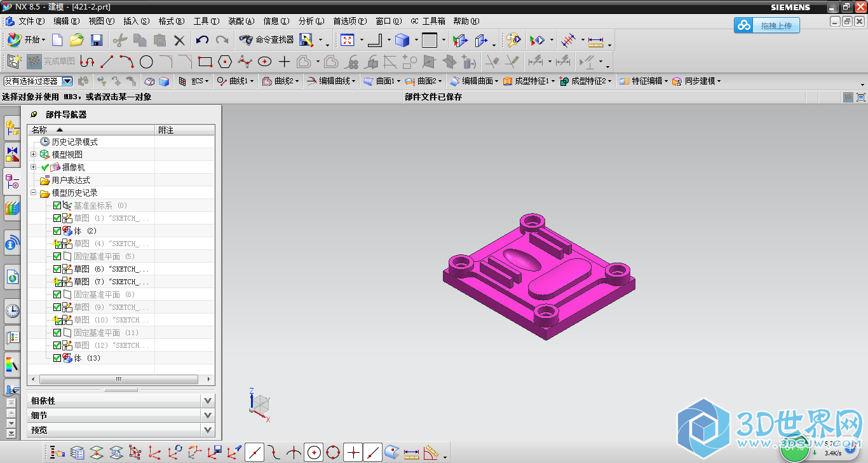Sort by the 名称 column header
Image resolution: width=868 pixels, height=463 pixels.
click(x=92, y=130)
